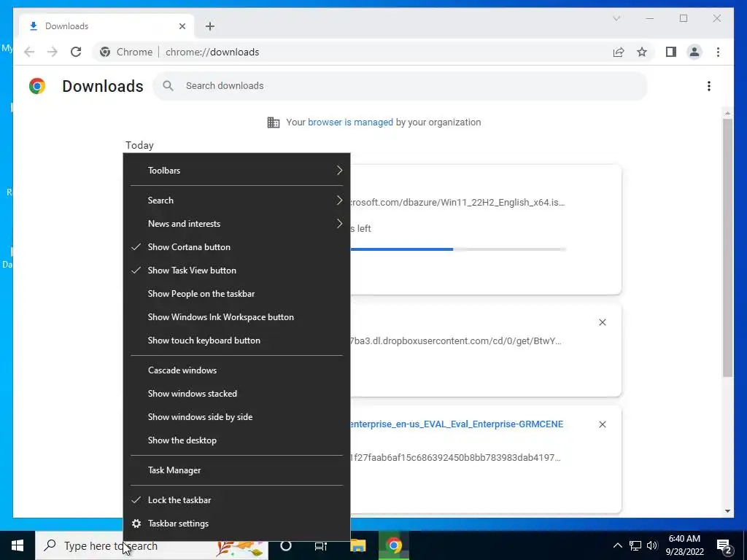Open the 'browser is managed' link

click(x=350, y=122)
